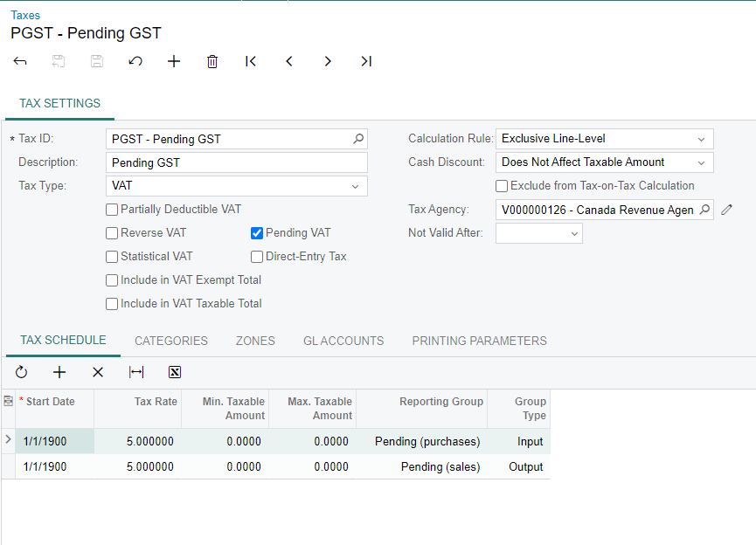Switch to the Zones tab
Screen dimensions: 756x545
click(255, 341)
